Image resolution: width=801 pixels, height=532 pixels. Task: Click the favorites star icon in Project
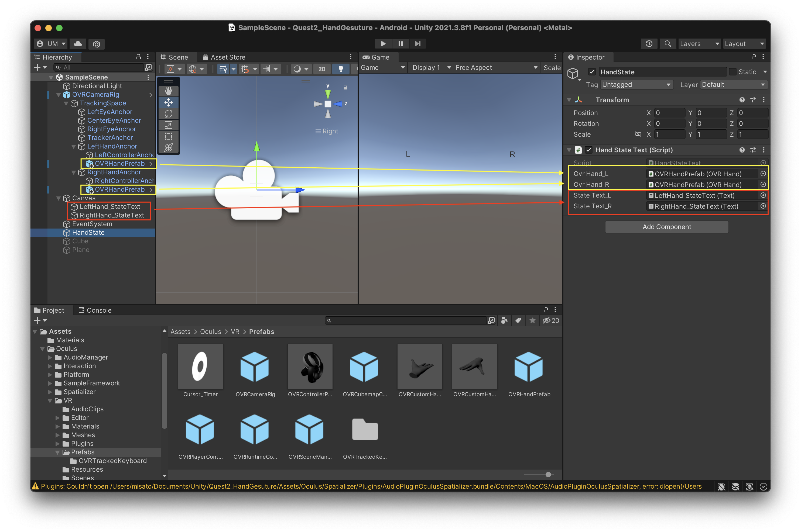click(x=532, y=320)
